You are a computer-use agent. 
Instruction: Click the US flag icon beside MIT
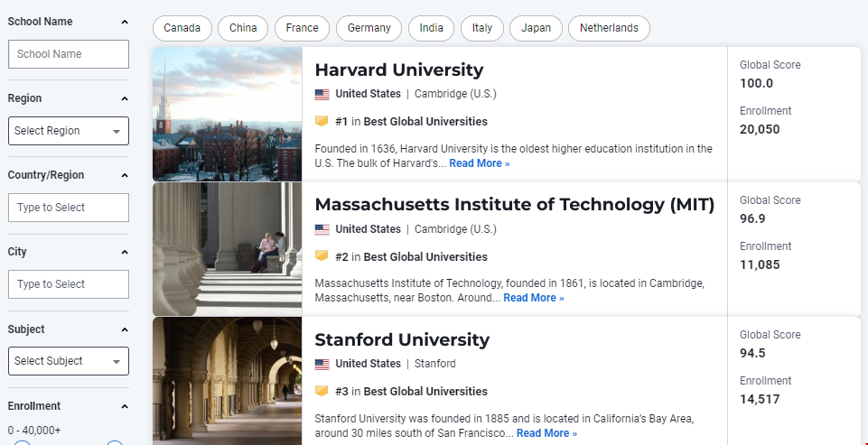[x=322, y=229]
